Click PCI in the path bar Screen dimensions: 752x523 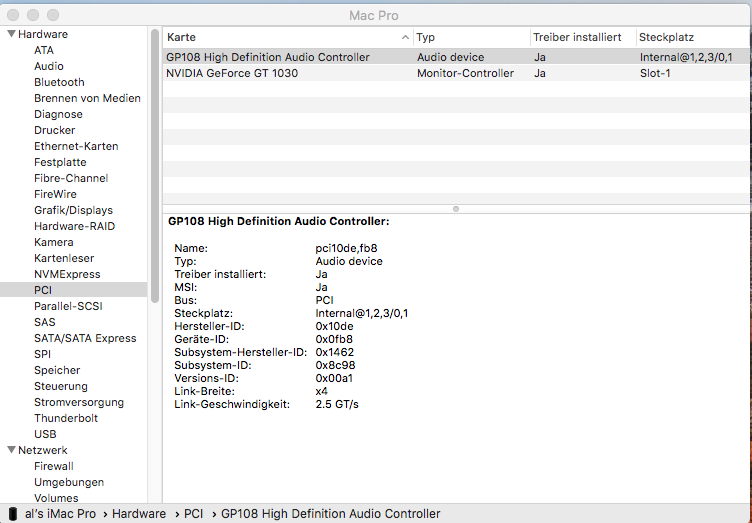click(193, 514)
